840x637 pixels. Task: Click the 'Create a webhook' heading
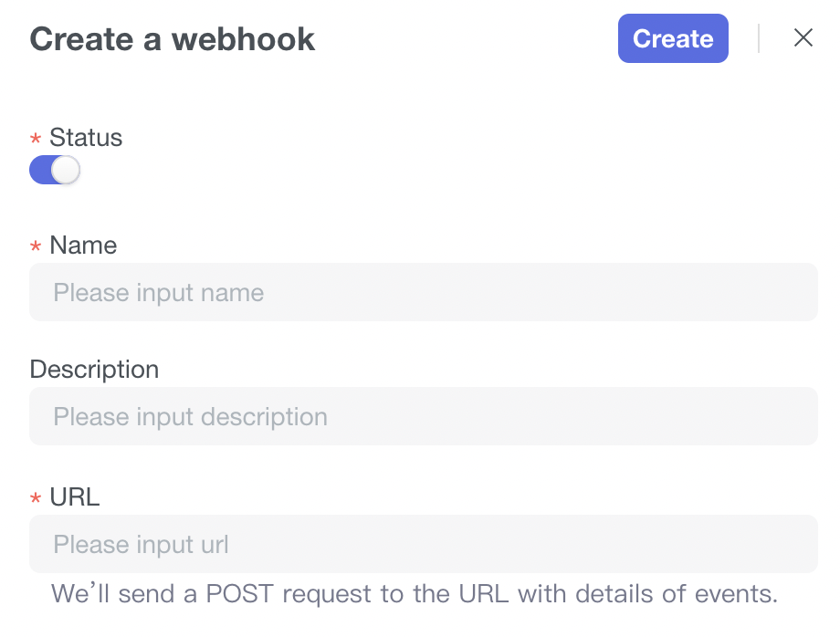(x=173, y=39)
